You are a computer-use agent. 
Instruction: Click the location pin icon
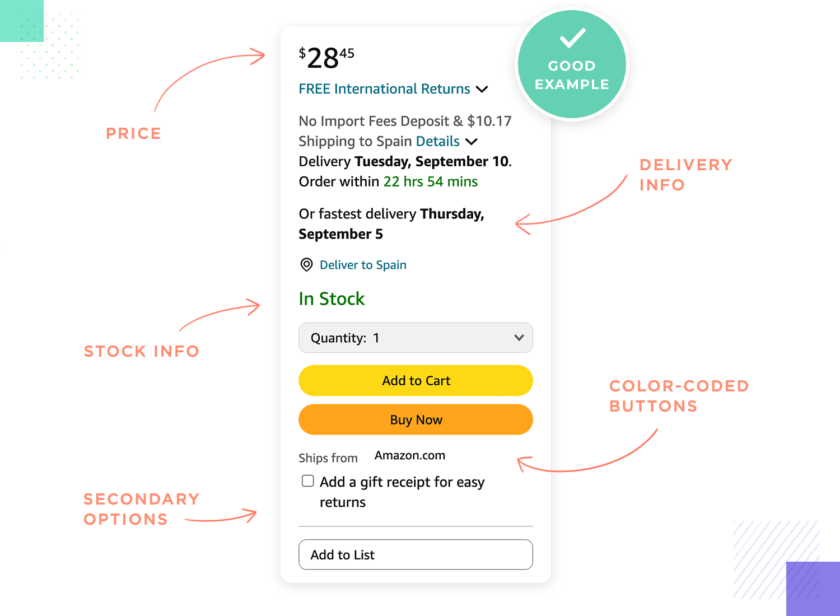tap(306, 265)
